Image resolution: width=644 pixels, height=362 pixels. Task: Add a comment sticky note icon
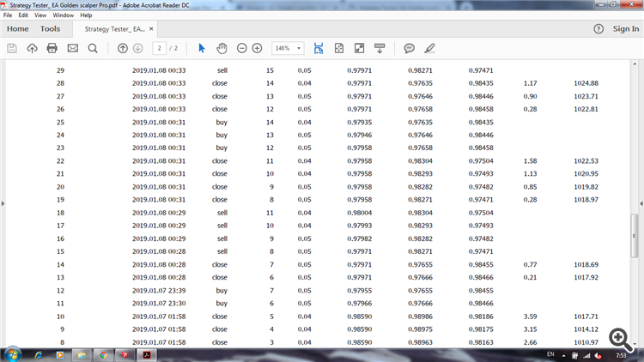click(409, 48)
